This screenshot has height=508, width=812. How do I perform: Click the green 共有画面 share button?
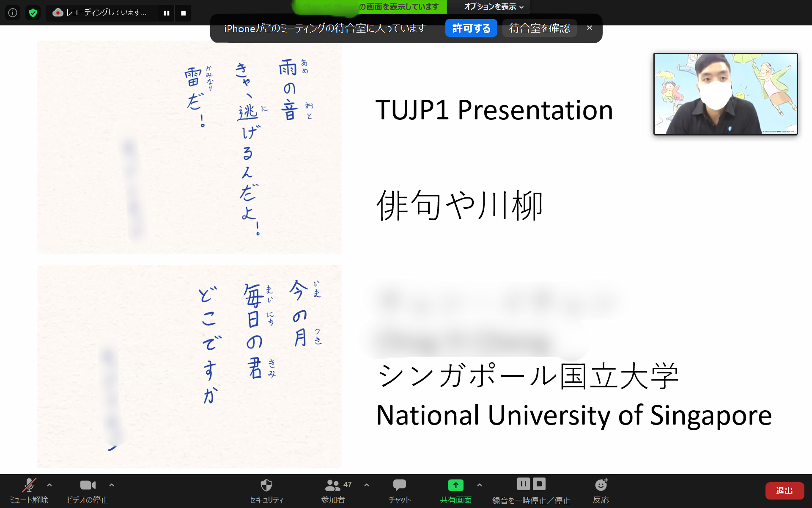(455, 491)
